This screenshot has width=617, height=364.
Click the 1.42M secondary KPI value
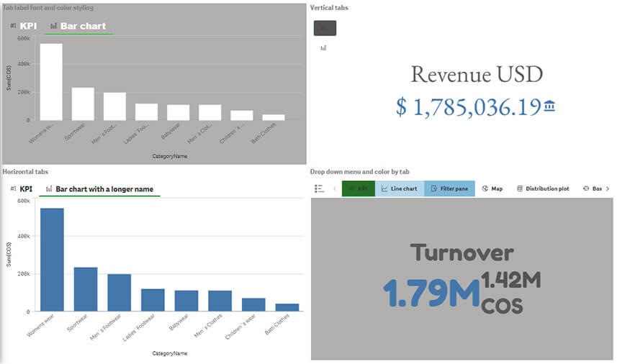point(510,281)
